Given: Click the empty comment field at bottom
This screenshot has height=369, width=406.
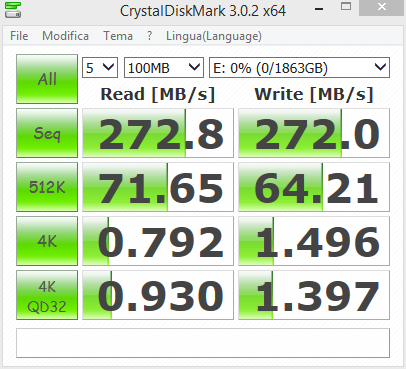Looking at the screenshot, I should coord(203,343).
